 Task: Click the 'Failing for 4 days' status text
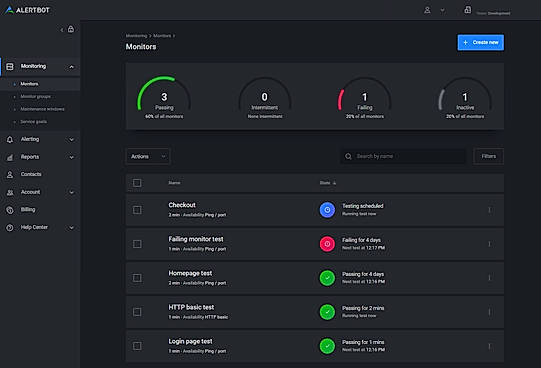coord(361,240)
